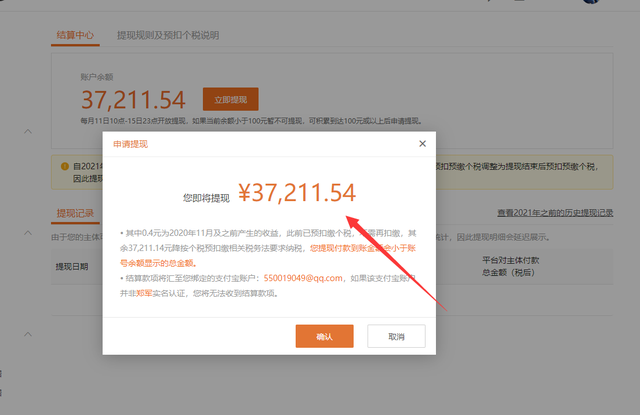This screenshot has width=640, height=415.
Task: Close the 申请提现 dialog with X
Action: coord(422,144)
